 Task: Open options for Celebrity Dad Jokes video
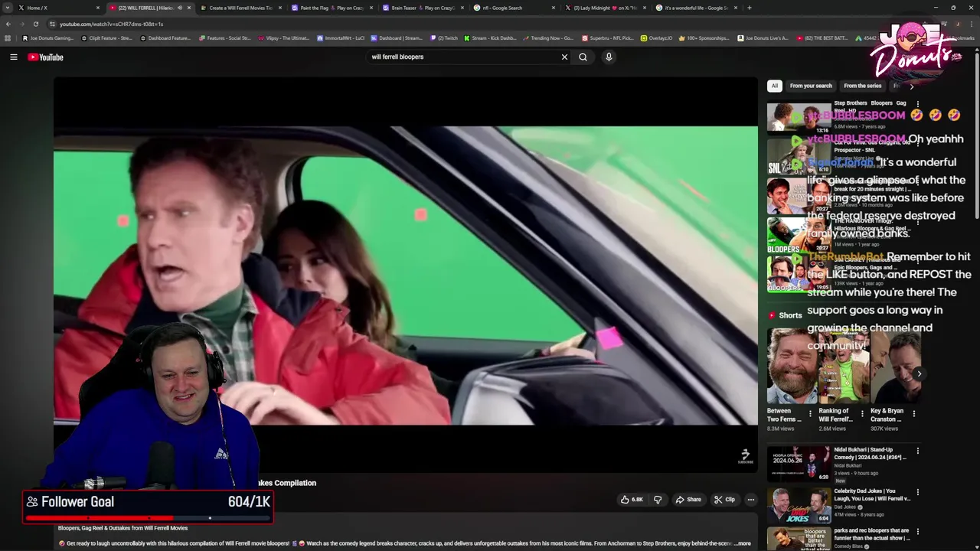tap(917, 492)
